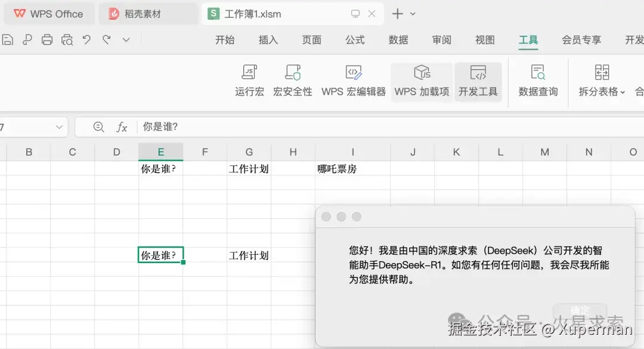Click top-row cell 工作计划
The width and height of the screenshot is (644, 349).
coord(249,169)
